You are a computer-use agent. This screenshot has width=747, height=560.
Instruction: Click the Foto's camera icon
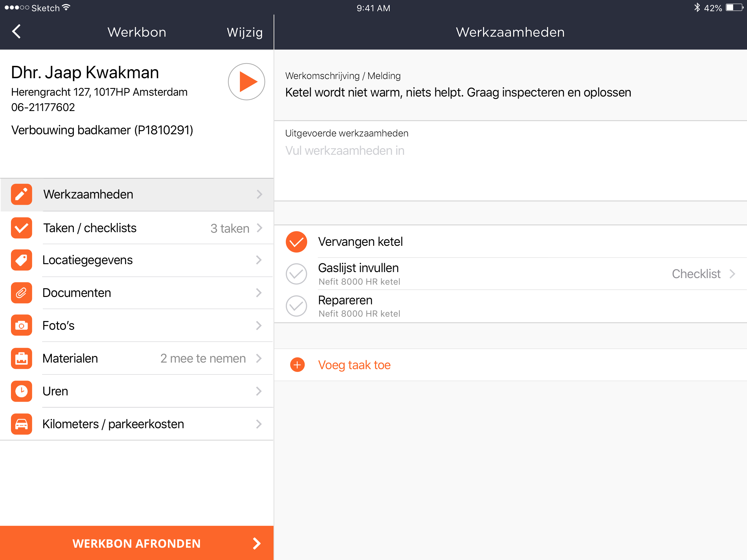click(x=21, y=326)
